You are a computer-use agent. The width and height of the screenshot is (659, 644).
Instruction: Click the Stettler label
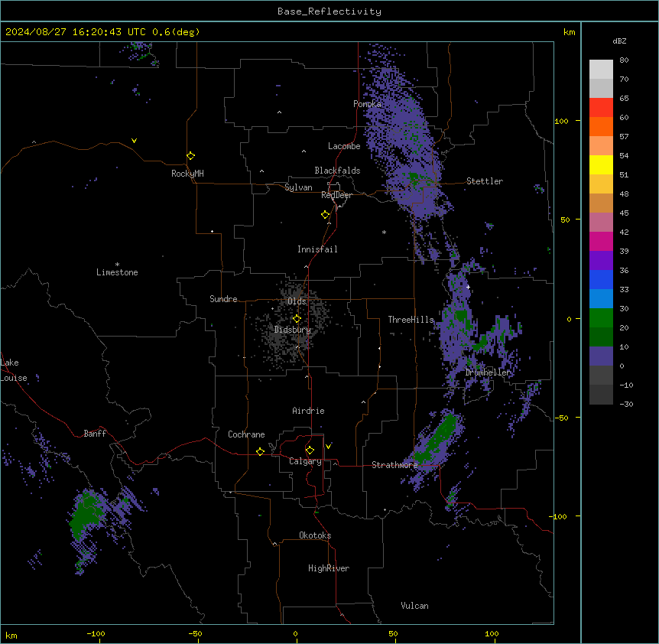(x=485, y=181)
